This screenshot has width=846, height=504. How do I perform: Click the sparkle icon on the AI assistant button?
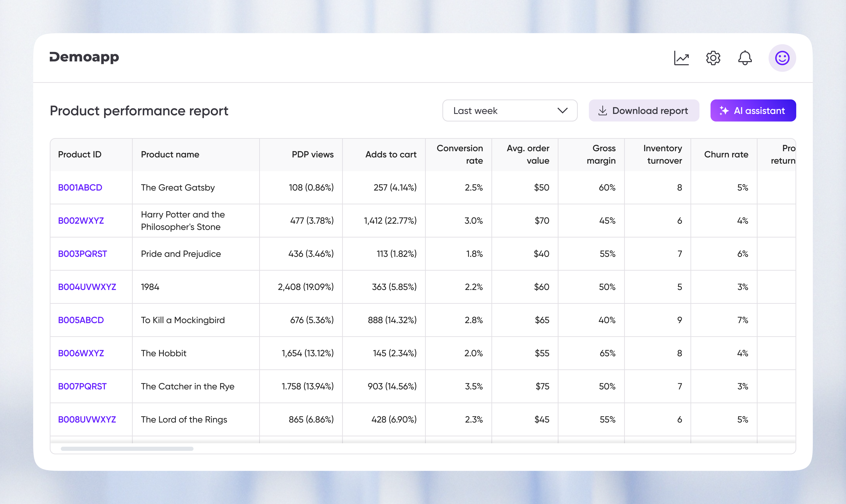tap(724, 110)
